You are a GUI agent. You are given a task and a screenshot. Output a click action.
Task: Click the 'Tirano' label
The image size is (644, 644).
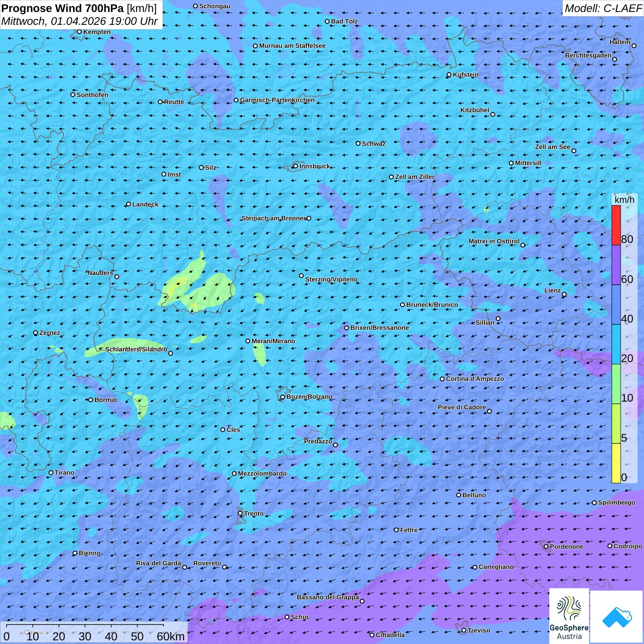pyautogui.click(x=64, y=472)
